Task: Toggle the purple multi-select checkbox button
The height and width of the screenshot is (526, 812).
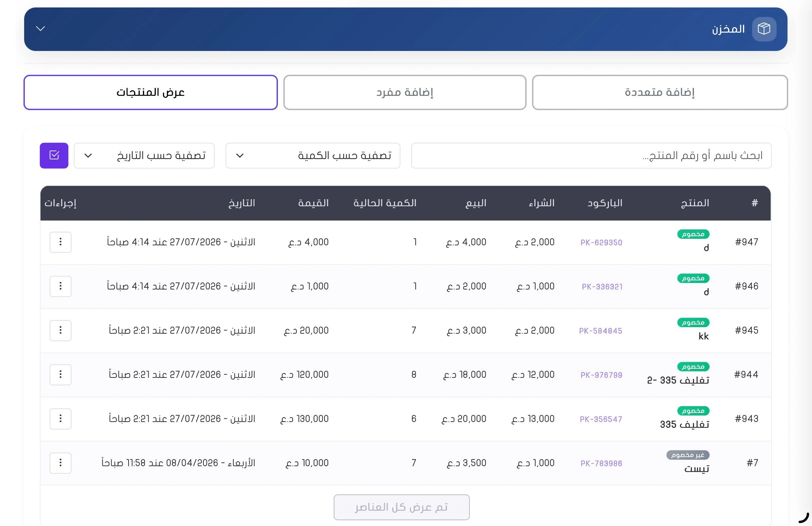Action: (54, 155)
